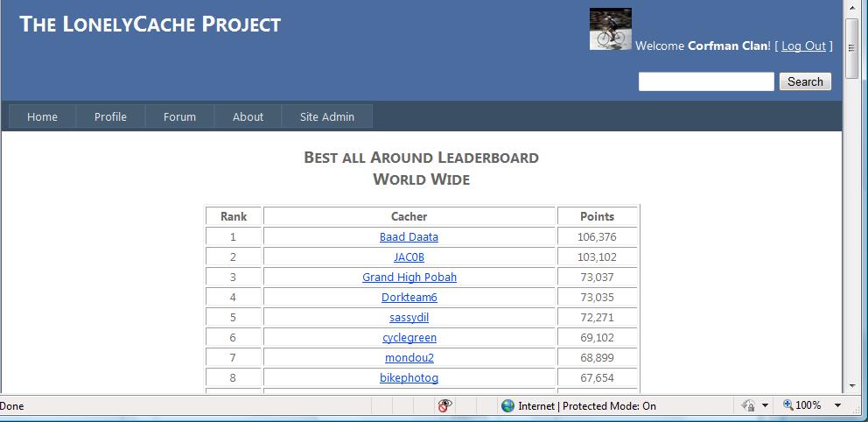Open the Profile menu item

[111, 116]
